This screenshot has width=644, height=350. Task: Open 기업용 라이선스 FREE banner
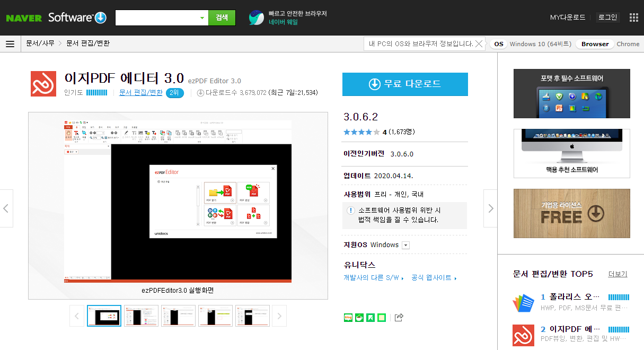[x=572, y=213]
